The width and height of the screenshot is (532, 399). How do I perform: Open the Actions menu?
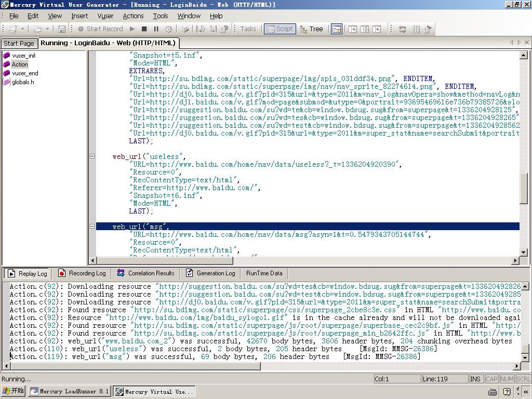tap(133, 16)
